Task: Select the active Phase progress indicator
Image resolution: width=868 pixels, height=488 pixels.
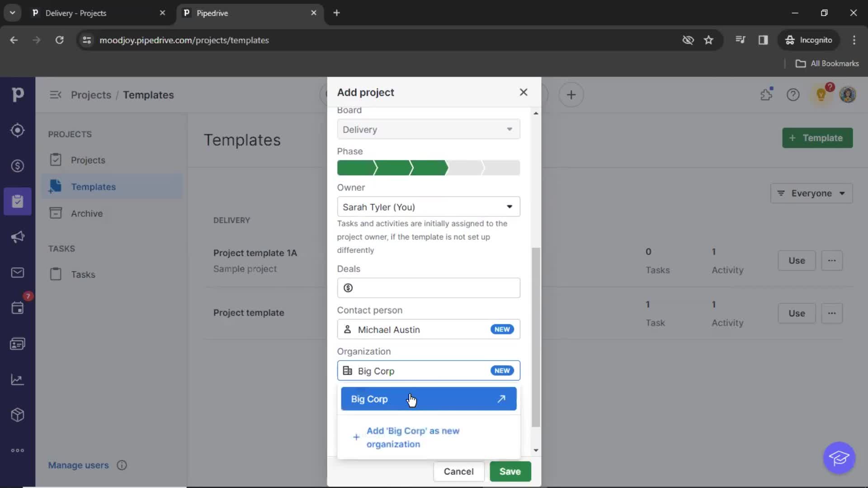Action: [x=428, y=168]
